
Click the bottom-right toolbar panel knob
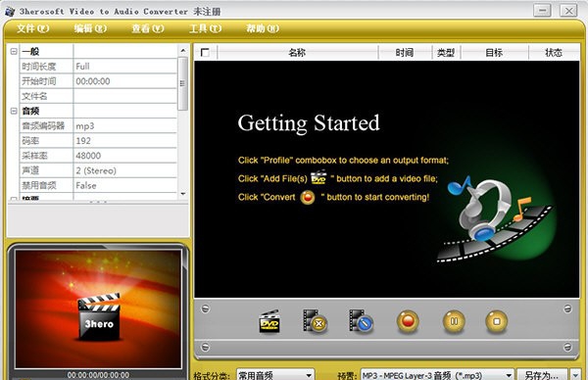click(567, 347)
